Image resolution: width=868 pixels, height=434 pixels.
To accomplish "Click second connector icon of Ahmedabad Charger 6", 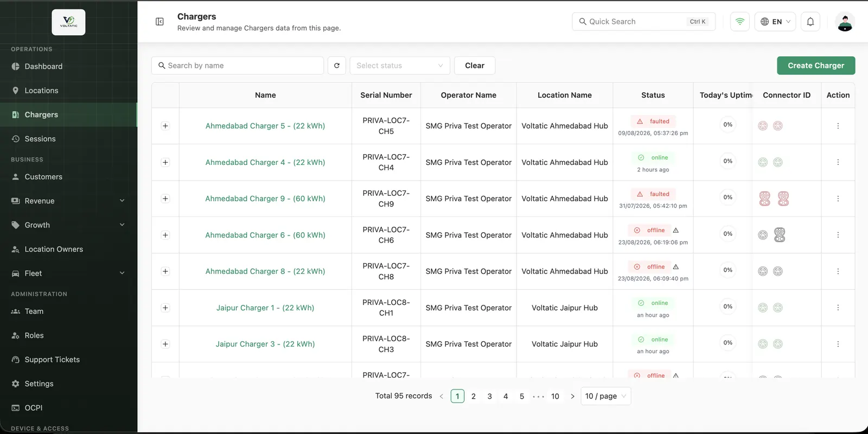I will click(x=780, y=235).
